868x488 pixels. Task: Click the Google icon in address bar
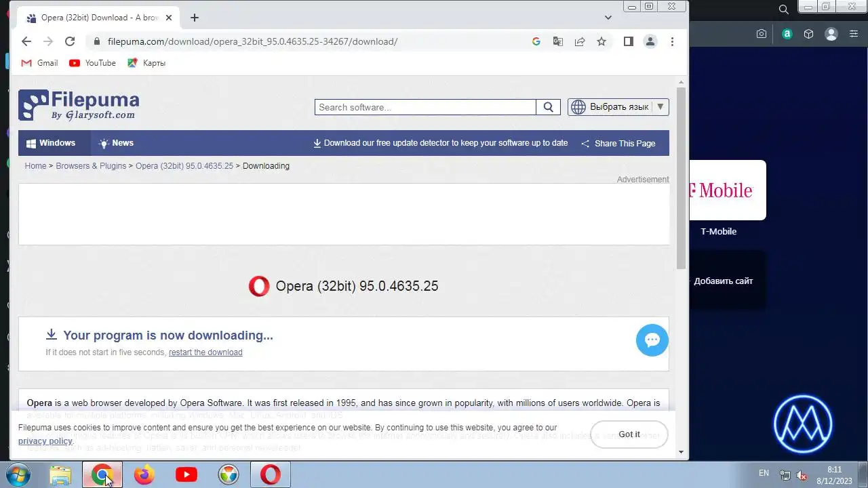coord(536,41)
